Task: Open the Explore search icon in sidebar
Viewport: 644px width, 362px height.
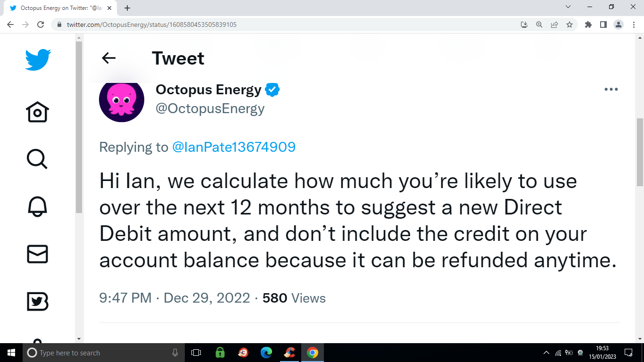Action: (38, 159)
